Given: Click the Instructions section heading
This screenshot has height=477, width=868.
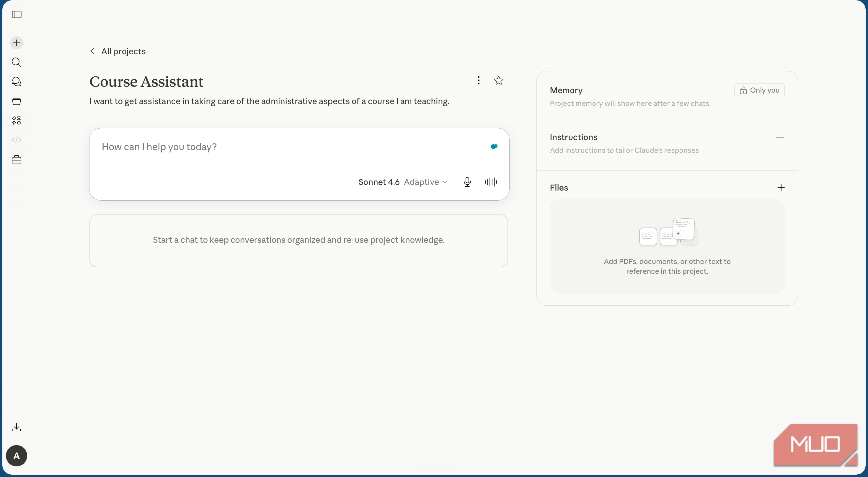Looking at the screenshot, I should pos(573,137).
